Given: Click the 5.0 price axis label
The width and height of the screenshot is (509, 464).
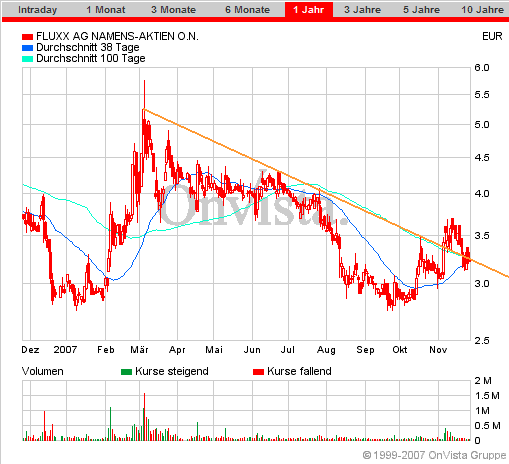Looking at the screenshot, I should point(482,125).
